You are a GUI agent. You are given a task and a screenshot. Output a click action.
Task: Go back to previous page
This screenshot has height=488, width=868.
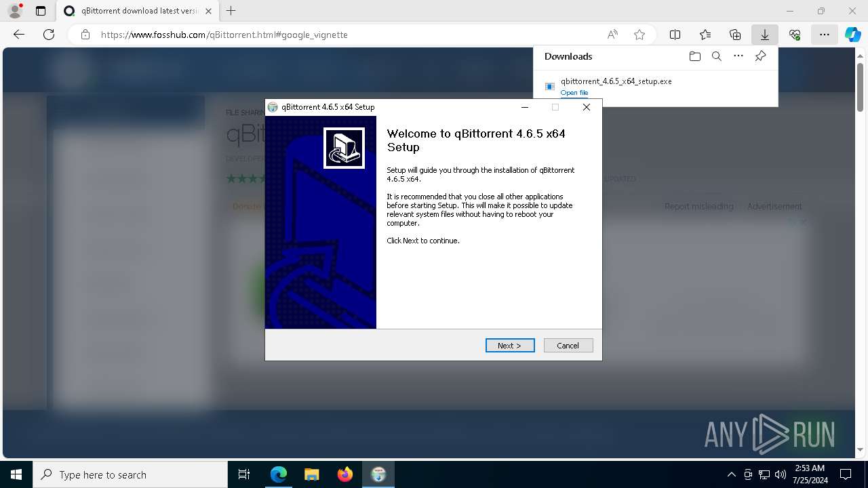pos(19,35)
